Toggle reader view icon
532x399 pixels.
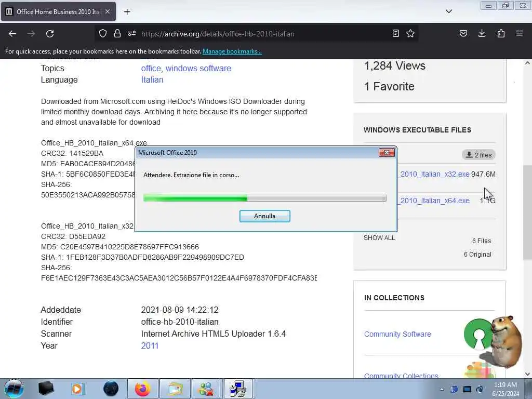[395, 33]
